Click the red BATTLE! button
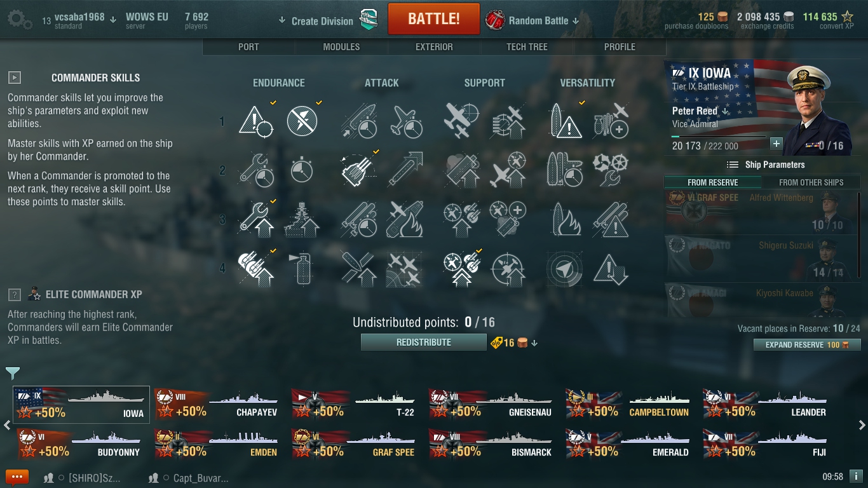868x488 pixels. click(434, 18)
